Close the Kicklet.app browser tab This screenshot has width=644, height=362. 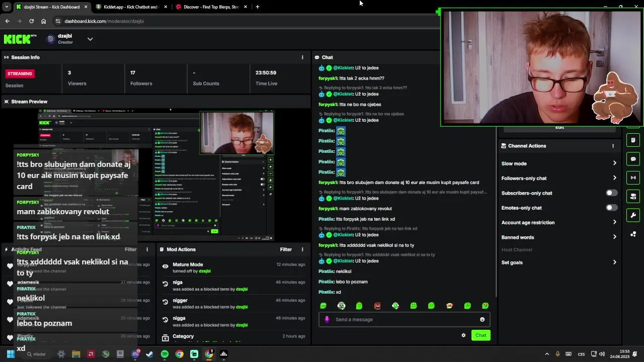(x=166, y=7)
